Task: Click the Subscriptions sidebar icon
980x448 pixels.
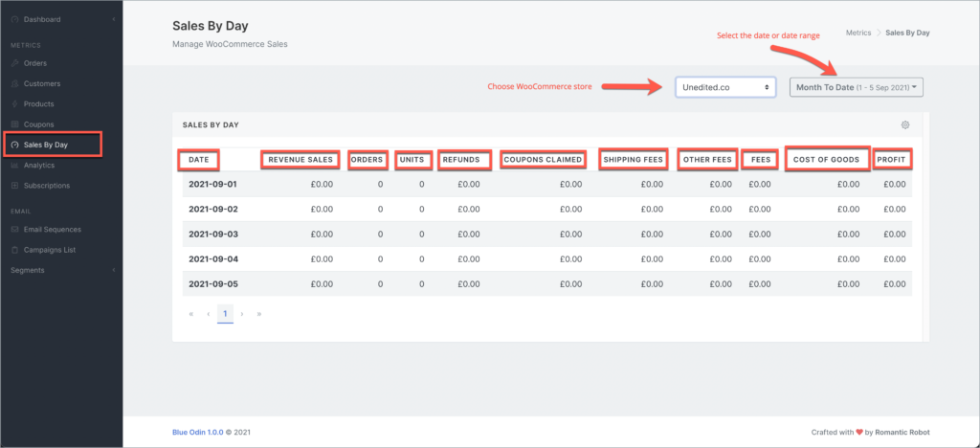Action: (x=14, y=186)
